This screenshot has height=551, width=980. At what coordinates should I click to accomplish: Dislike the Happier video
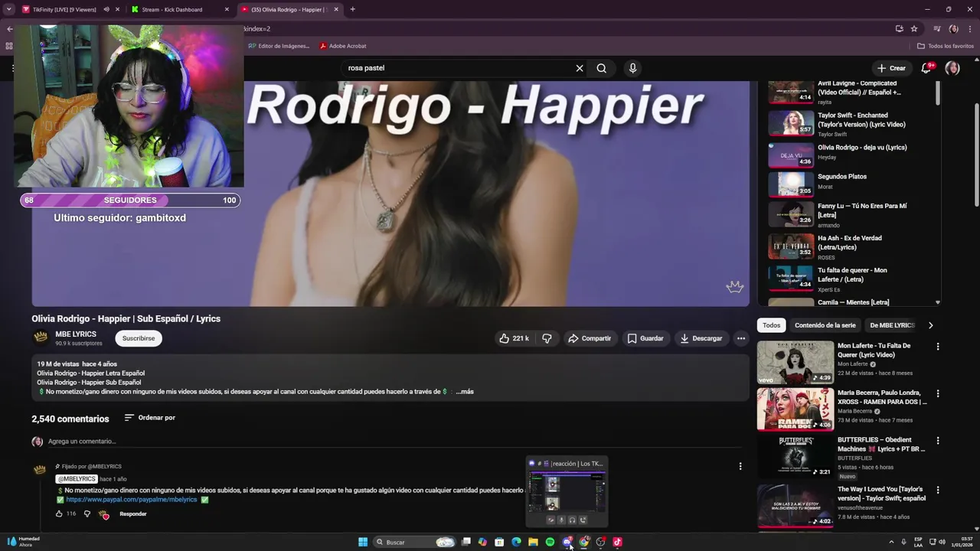pyautogui.click(x=547, y=338)
